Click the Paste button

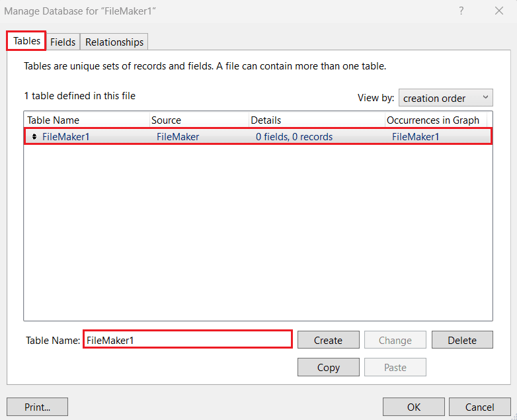coord(395,367)
